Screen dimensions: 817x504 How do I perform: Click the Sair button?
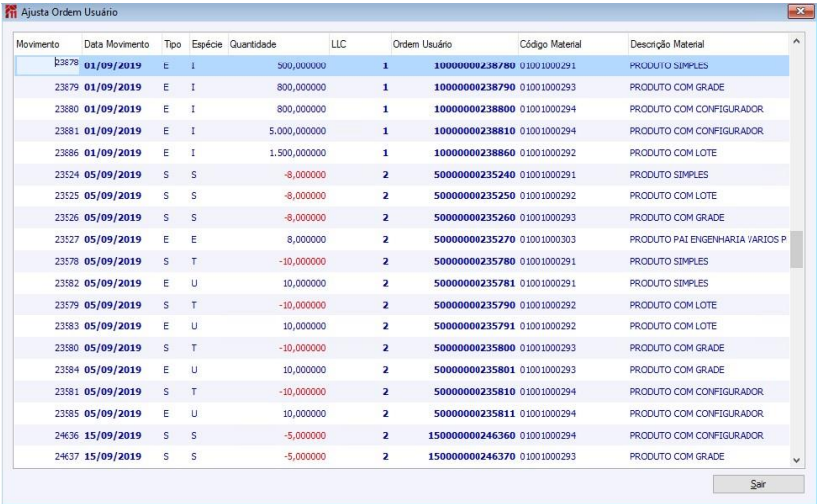(x=758, y=484)
